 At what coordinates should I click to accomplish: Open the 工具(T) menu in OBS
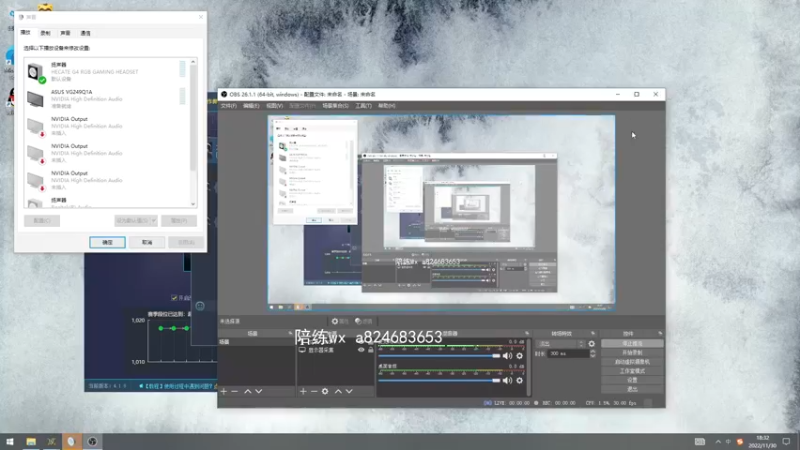coord(363,106)
